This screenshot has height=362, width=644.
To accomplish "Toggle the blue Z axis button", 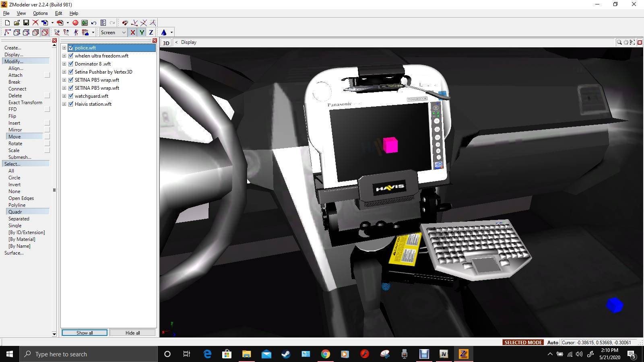I will (151, 33).
